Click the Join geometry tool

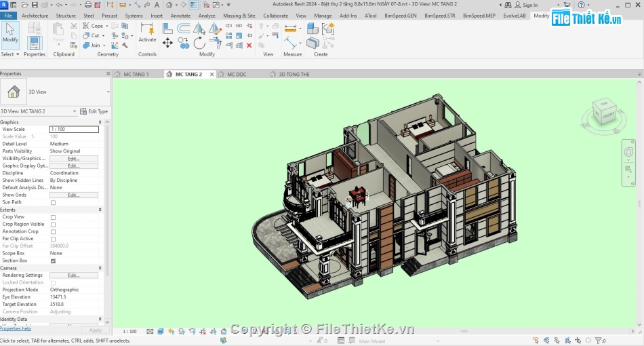pos(92,45)
